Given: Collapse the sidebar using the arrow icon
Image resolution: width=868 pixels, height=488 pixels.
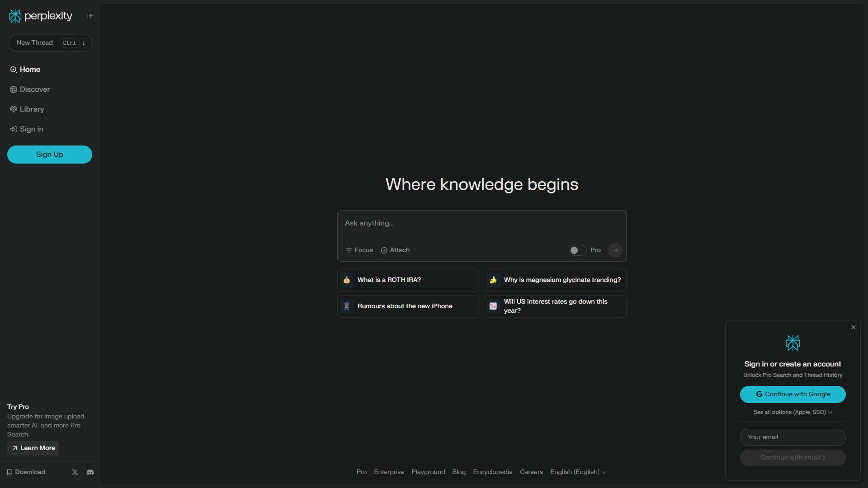Looking at the screenshot, I should (x=90, y=15).
